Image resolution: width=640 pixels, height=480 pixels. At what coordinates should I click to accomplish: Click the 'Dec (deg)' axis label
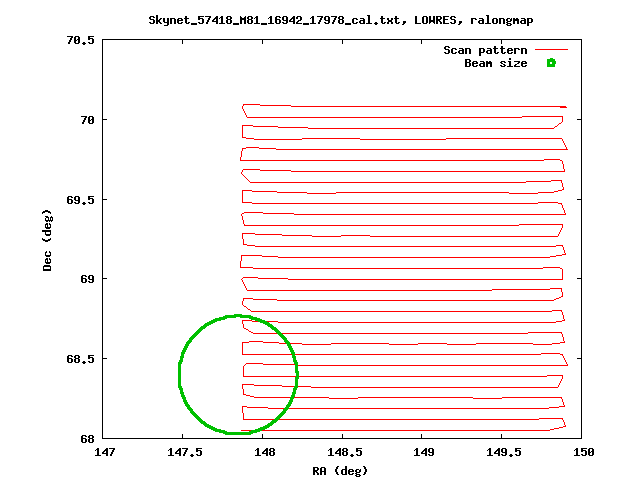[47, 240]
